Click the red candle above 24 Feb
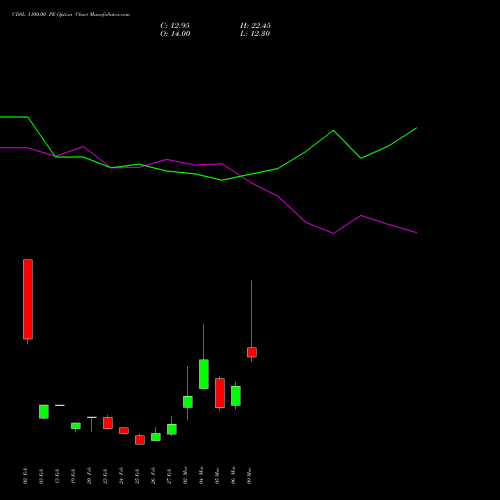The height and width of the screenshot is (500, 500). coord(124,430)
